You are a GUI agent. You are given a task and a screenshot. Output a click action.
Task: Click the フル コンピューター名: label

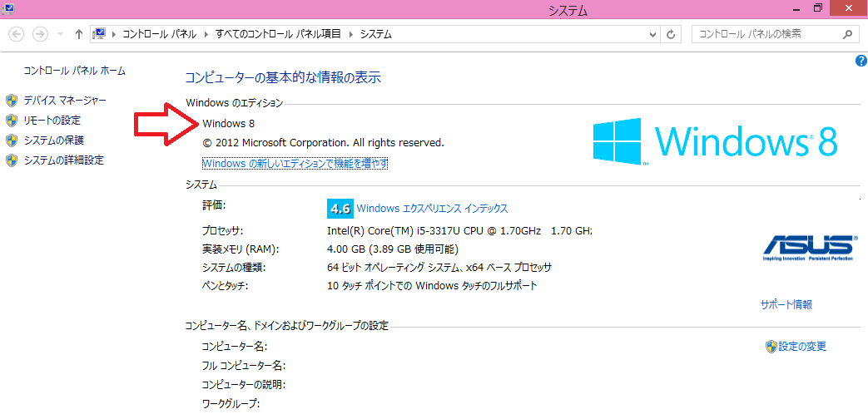(x=244, y=366)
